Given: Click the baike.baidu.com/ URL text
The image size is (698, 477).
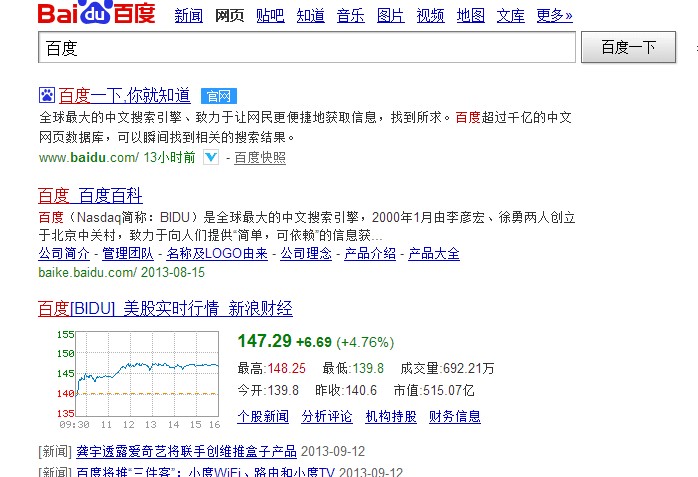Looking at the screenshot, I should coord(87,272).
